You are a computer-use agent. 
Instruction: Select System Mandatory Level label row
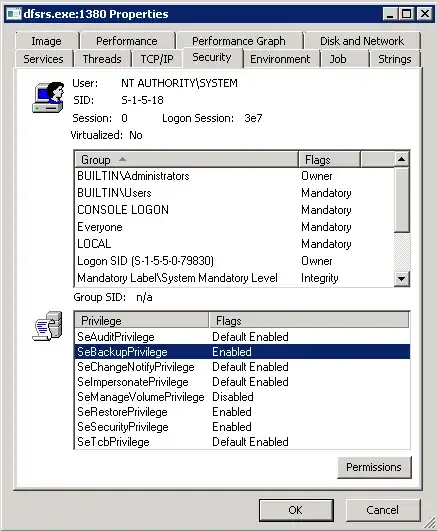(x=234, y=278)
